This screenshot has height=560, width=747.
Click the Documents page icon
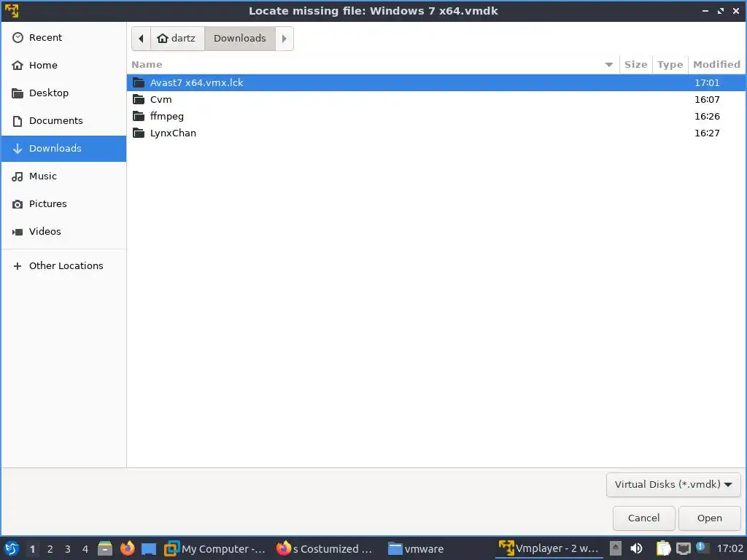(18, 121)
